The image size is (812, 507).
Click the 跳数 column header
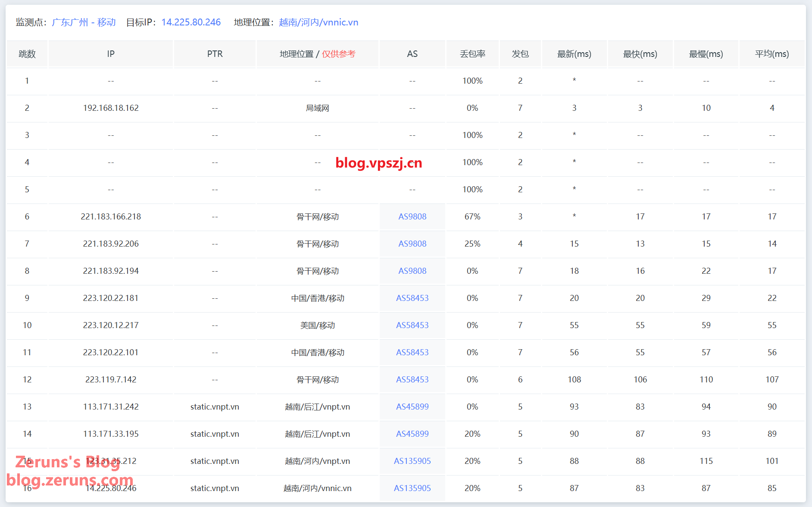27,54
